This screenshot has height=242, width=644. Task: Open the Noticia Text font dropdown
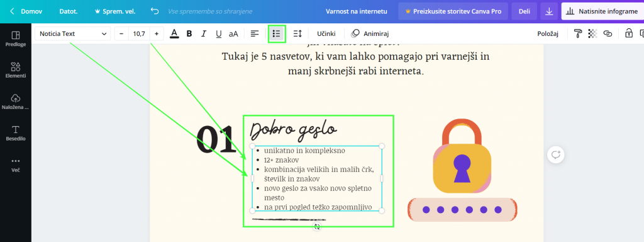[x=73, y=34]
